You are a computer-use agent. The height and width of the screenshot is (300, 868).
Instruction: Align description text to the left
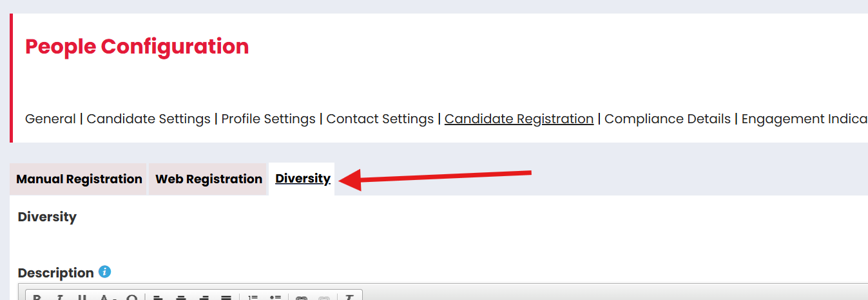tap(159, 298)
